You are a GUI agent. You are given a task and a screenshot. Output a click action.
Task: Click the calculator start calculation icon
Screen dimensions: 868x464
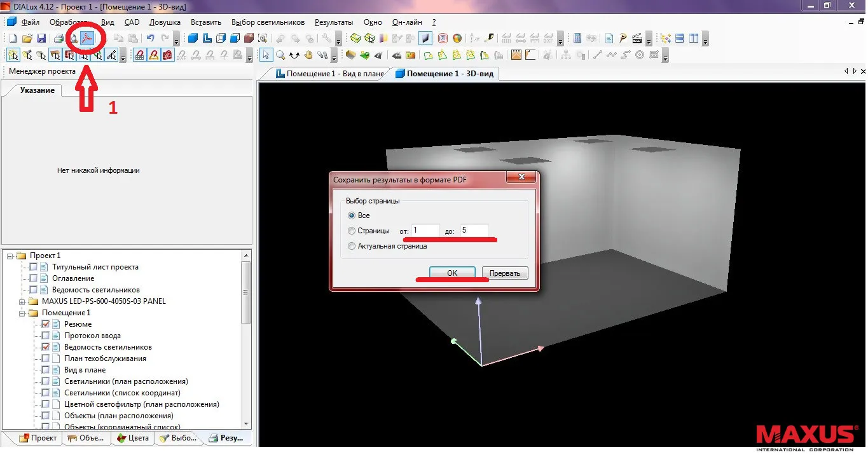(577, 39)
